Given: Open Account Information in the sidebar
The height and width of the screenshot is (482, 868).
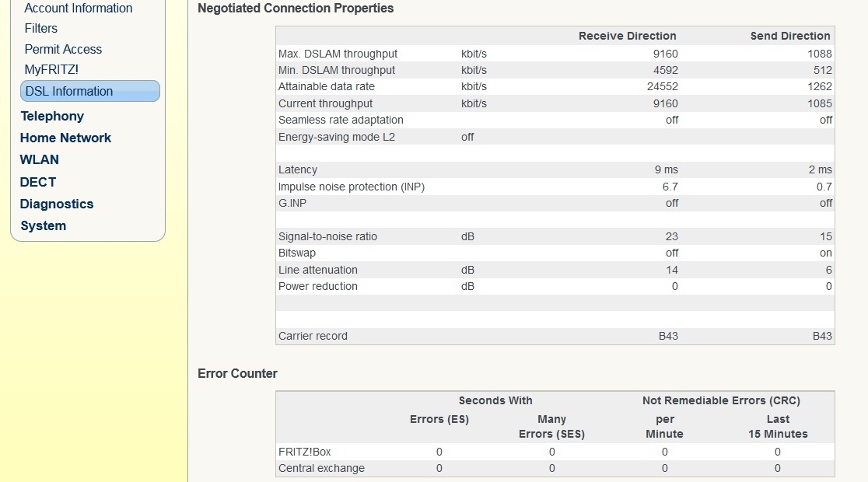Looking at the screenshot, I should click(79, 9).
